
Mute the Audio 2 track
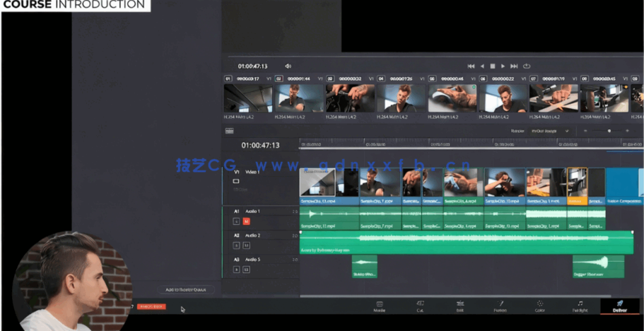tap(247, 245)
